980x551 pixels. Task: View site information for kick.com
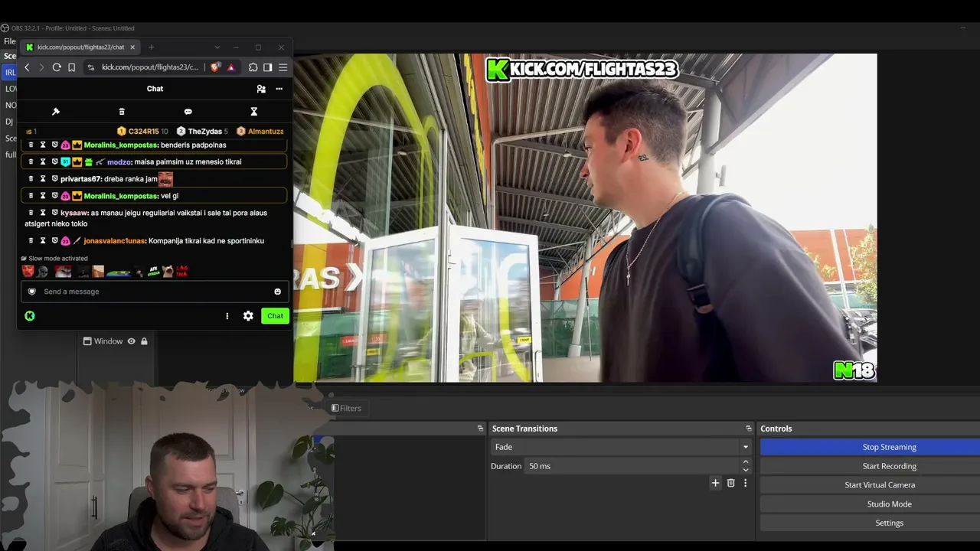tap(91, 67)
